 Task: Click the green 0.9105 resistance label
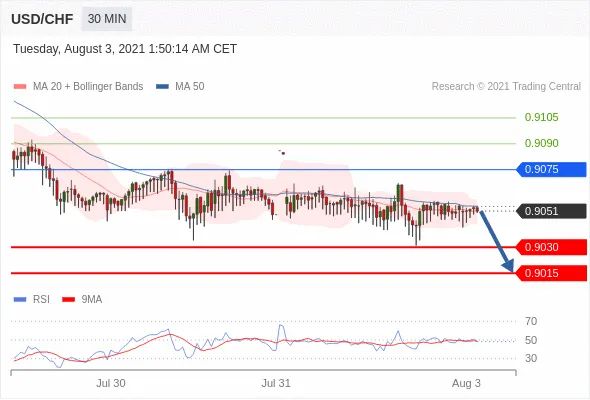click(541, 117)
